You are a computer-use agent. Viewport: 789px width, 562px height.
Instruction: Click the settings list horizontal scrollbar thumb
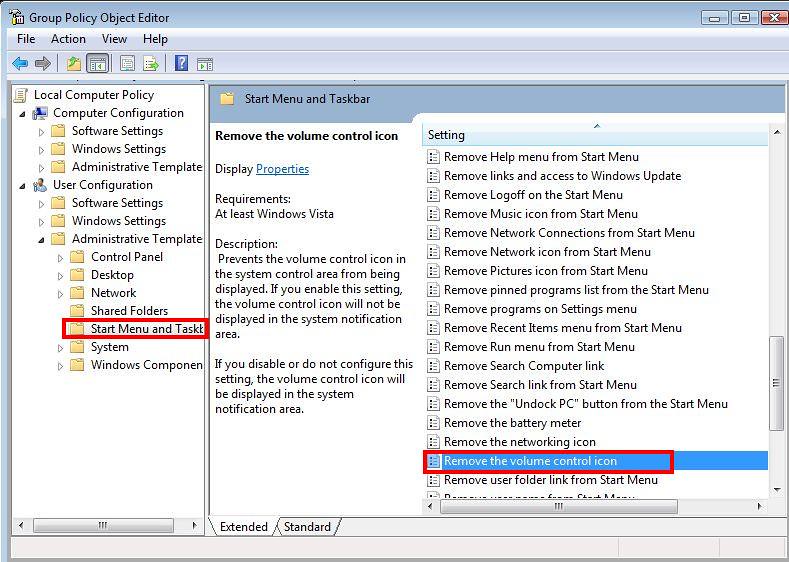[559, 506]
